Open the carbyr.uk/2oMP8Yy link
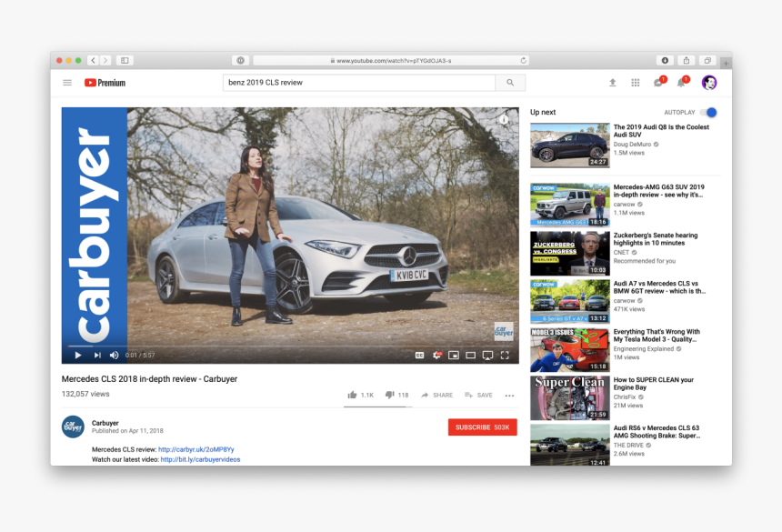This screenshot has height=532, width=782. tap(196, 449)
